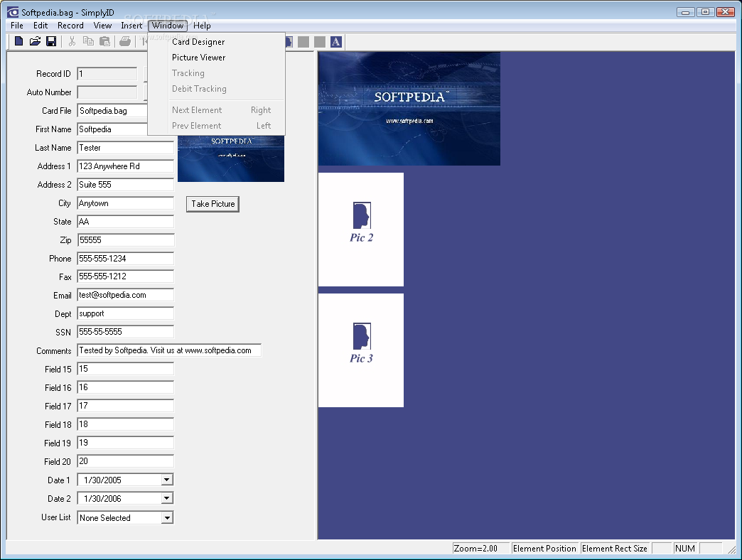742x560 pixels.
Task: Click the Dept field containing support
Action: 125,313
